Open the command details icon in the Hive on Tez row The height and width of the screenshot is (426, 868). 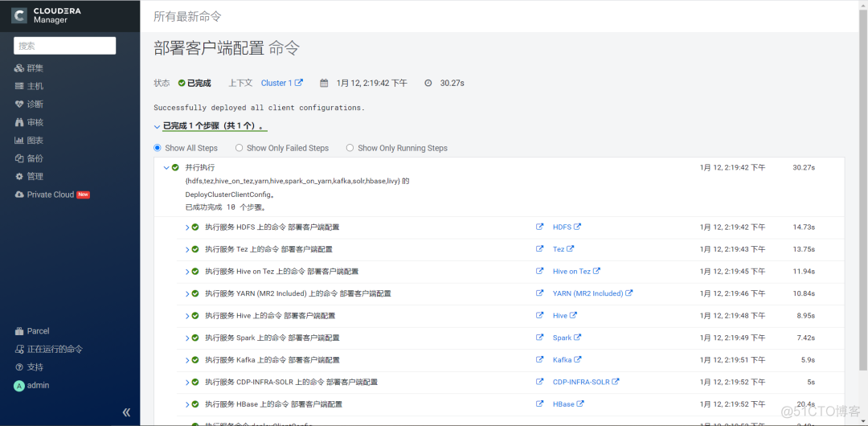(x=540, y=271)
